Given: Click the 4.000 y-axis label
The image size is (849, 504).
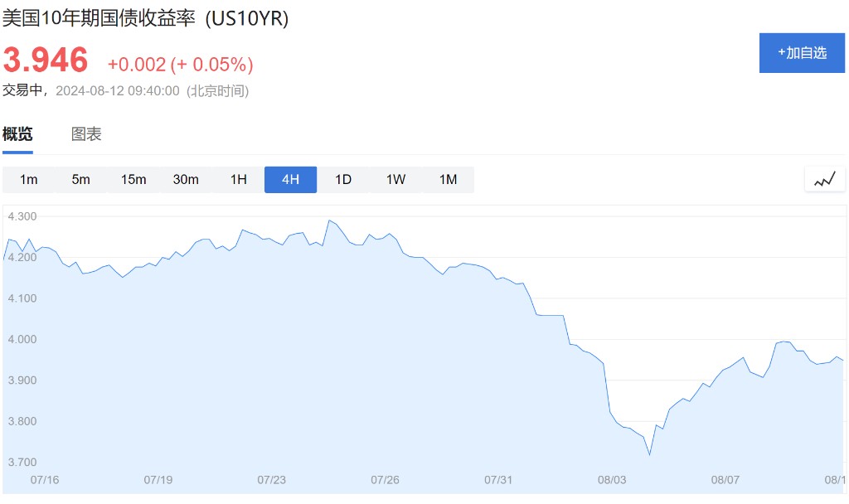Looking at the screenshot, I should [22, 339].
